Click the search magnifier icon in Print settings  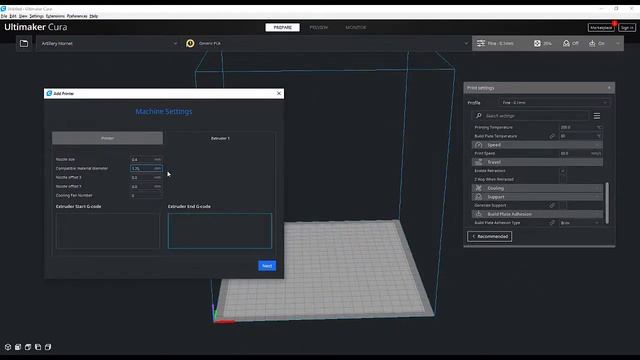[x=479, y=116]
